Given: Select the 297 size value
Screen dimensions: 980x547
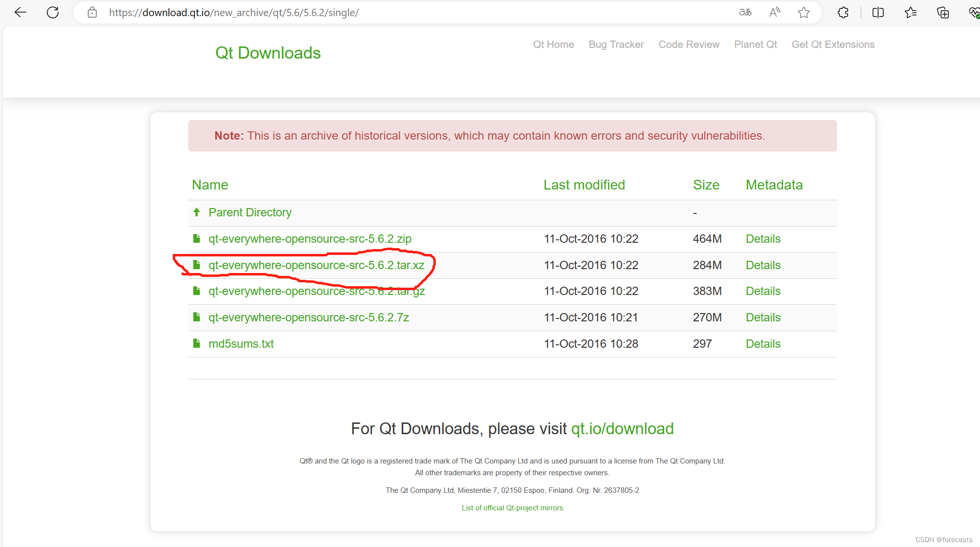Looking at the screenshot, I should [702, 344].
